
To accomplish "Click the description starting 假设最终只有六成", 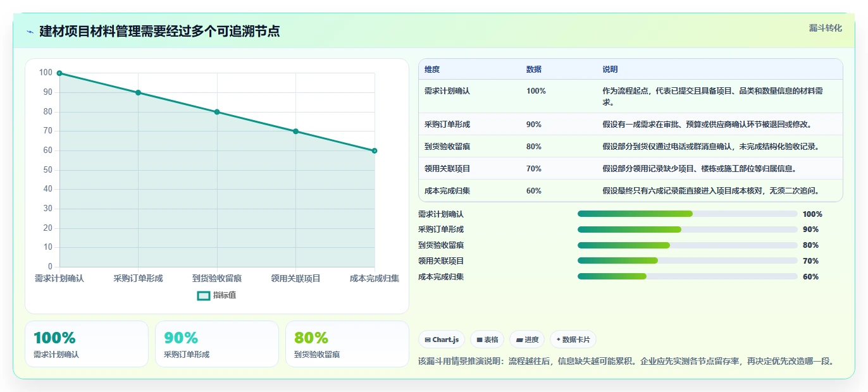I will coord(711,191).
